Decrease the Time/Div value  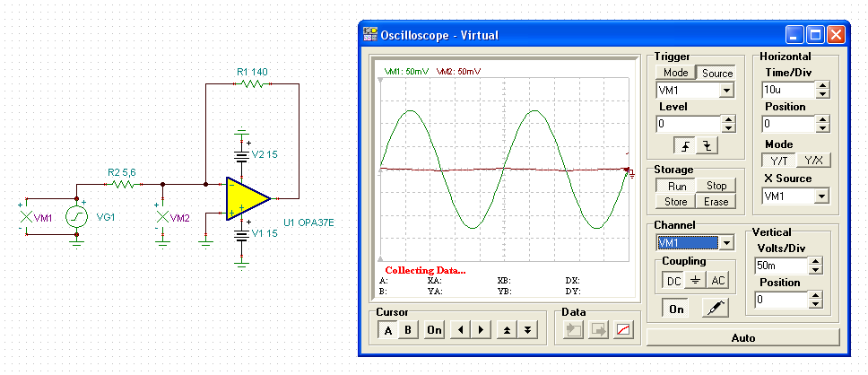823,93
